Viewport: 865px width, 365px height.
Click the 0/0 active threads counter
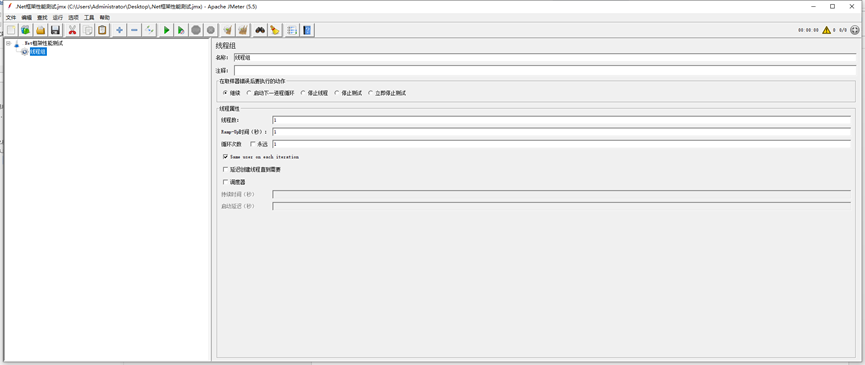pyautogui.click(x=843, y=30)
